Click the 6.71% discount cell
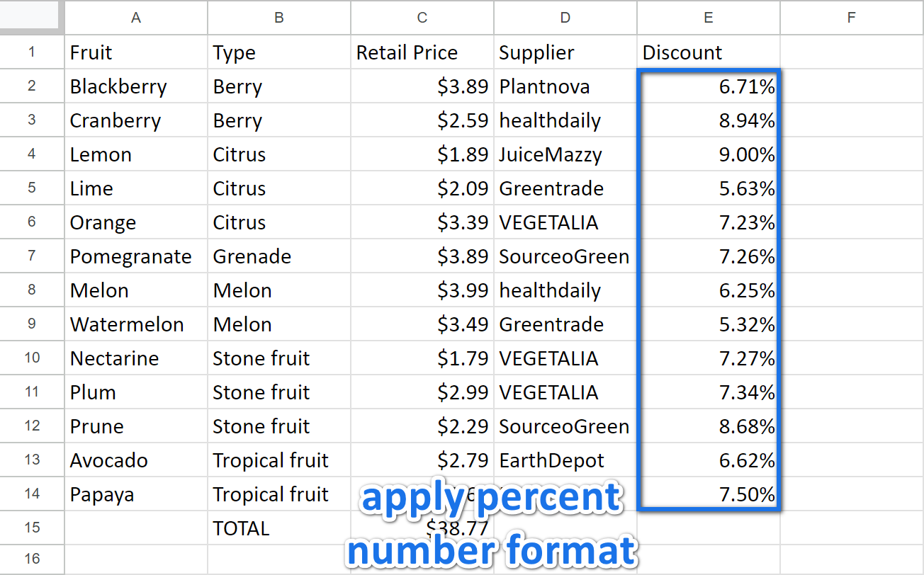924x575 pixels. tap(709, 86)
